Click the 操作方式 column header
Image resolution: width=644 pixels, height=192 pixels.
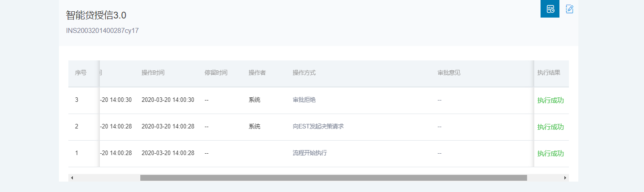pyautogui.click(x=304, y=73)
